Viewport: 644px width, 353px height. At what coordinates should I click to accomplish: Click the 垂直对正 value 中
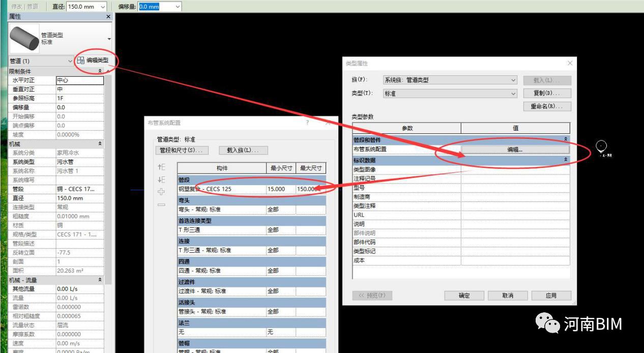[79, 89]
